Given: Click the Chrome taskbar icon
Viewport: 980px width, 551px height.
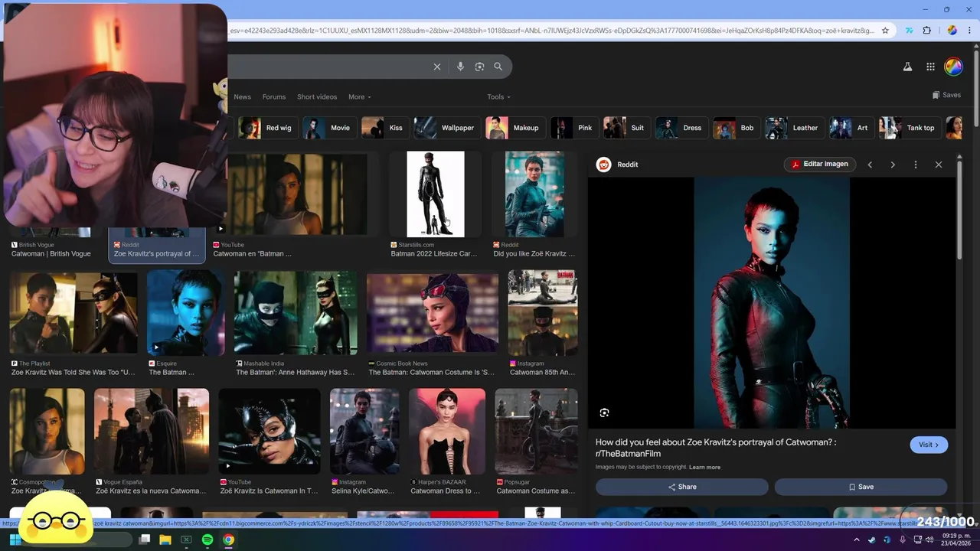Looking at the screenshot, I should (228, 540).
